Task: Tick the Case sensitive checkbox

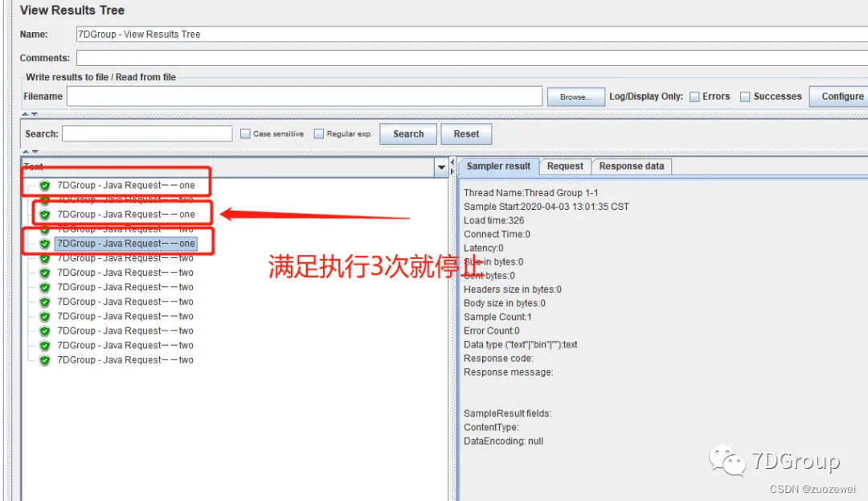Action: click(245, 134)
